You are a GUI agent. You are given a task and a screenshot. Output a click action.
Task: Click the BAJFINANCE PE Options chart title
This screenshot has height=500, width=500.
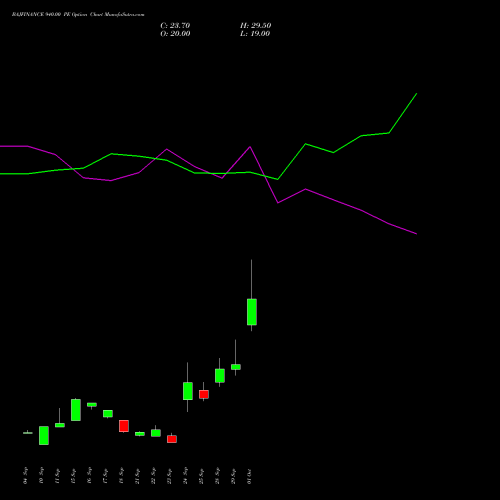click(78, 15)
